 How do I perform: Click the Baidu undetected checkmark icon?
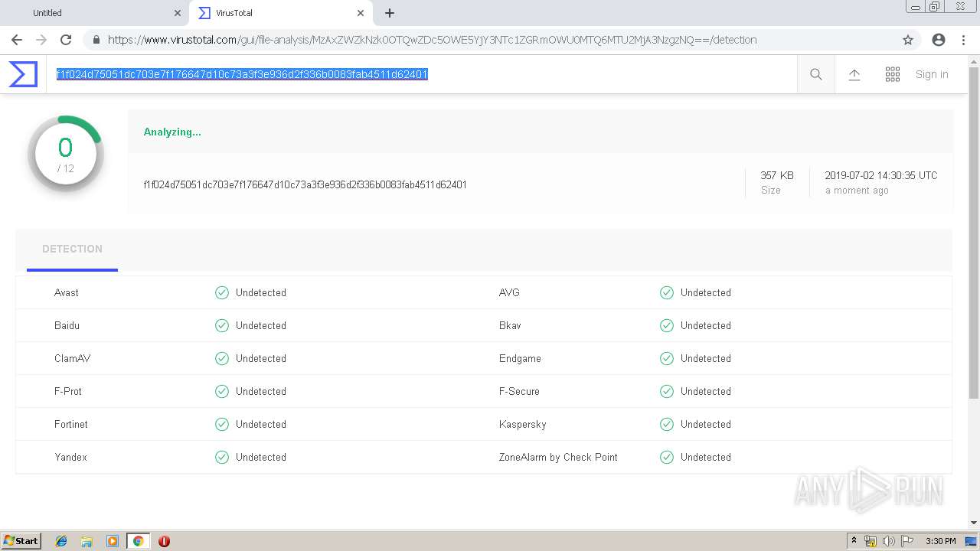[x=222, y=325]
